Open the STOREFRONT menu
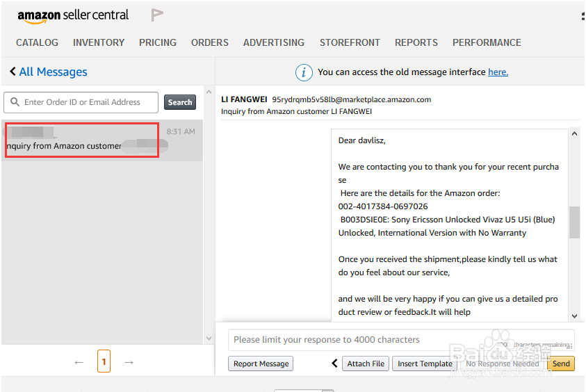Image resolution: width=586 pixels, height=392 pixels. [350, 42]
